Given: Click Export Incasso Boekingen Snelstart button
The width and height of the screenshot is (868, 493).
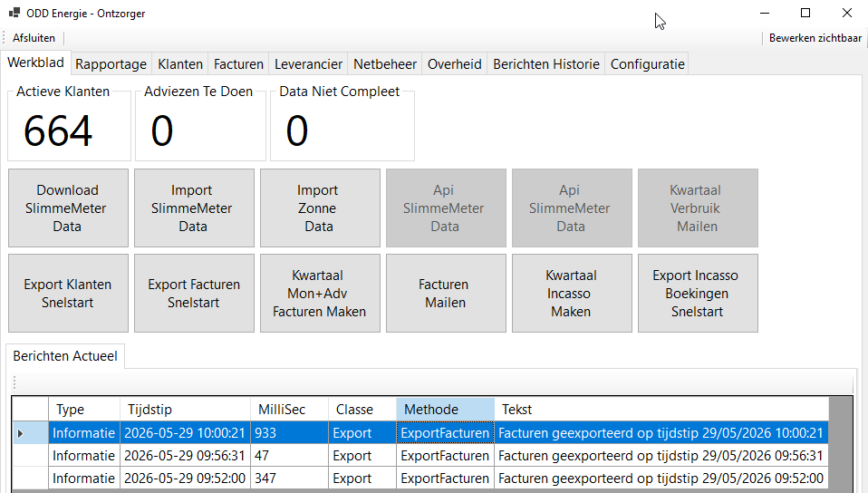Looking at the screenshot, I should (698, 293).
